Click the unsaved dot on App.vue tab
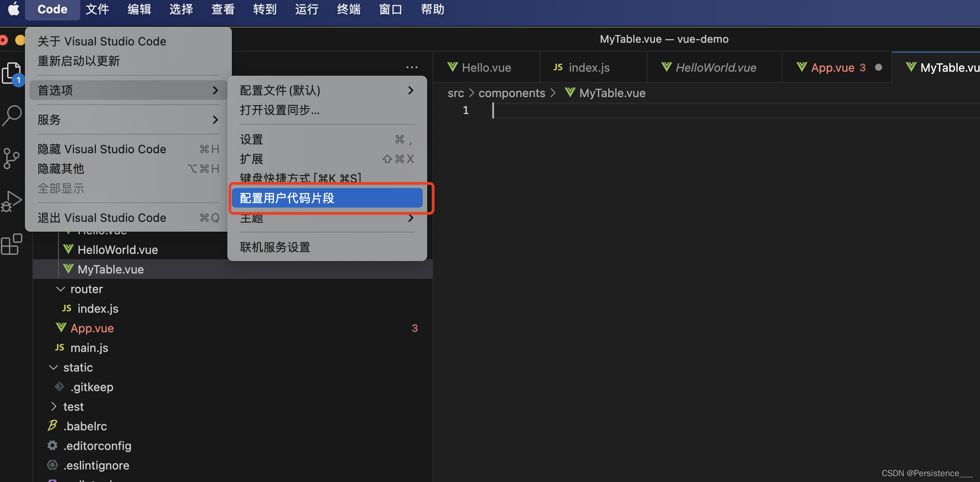980x482 pixels. tap(878, 67)
